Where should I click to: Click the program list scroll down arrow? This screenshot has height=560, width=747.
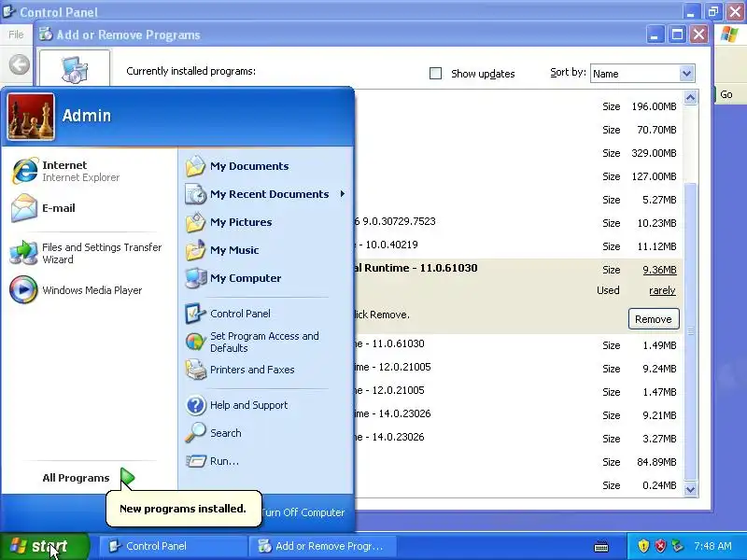[690, 488]
